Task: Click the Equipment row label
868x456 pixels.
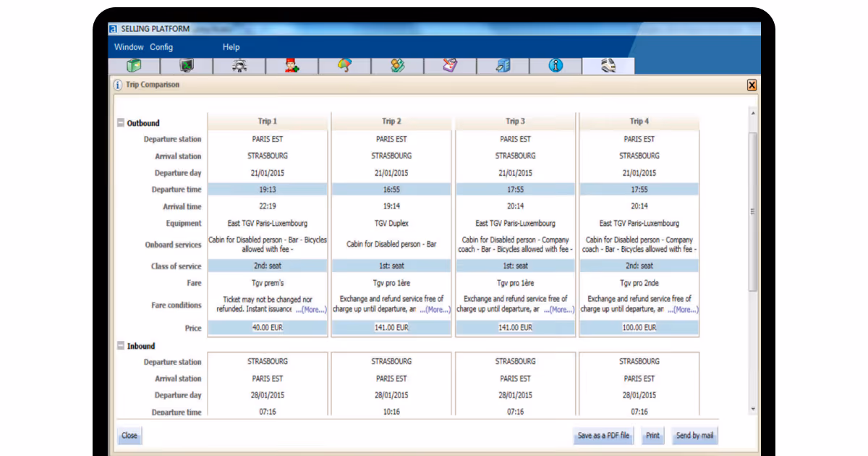Action: click(184, 224)
